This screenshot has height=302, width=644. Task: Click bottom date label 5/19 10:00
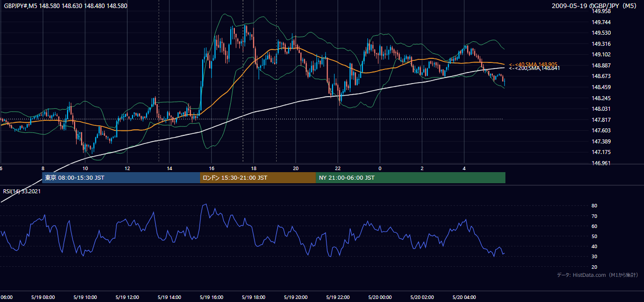(x=85, y=297)
